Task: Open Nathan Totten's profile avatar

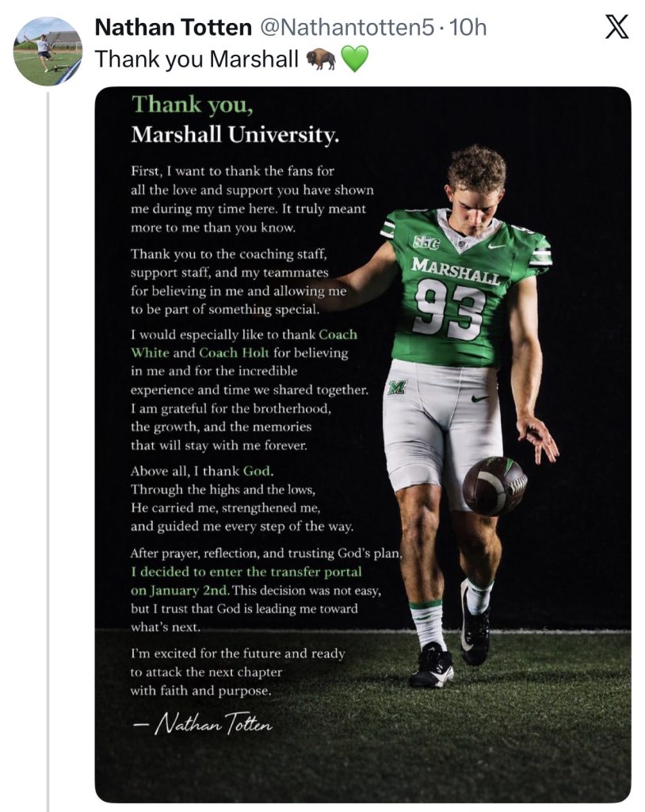Action: [x=48, y=52]
